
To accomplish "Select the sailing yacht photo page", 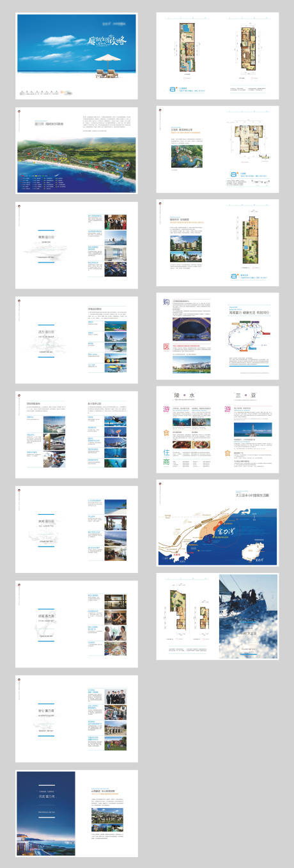I will click(249, 616).
